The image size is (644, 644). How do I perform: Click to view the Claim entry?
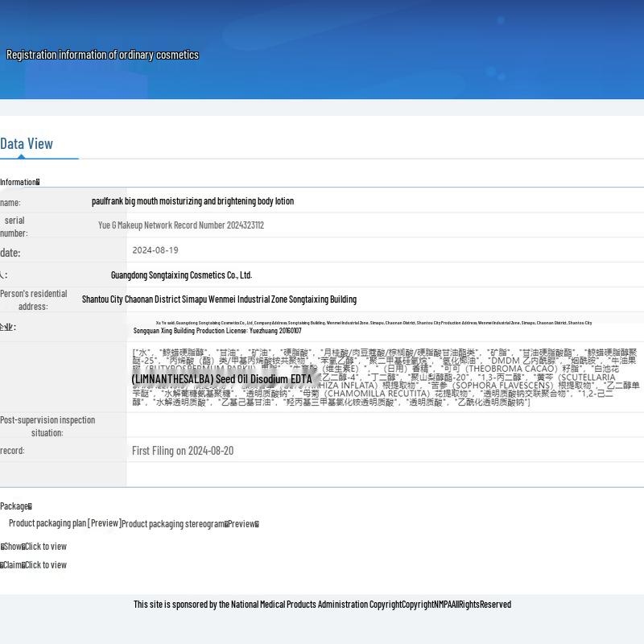click(45, 565)
